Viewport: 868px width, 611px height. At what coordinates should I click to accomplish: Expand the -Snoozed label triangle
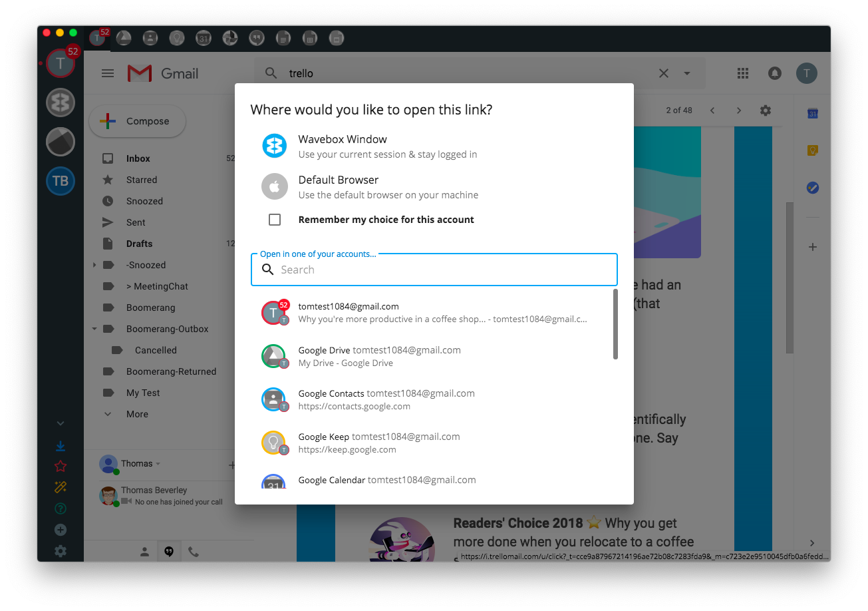[x=94, y=265]
